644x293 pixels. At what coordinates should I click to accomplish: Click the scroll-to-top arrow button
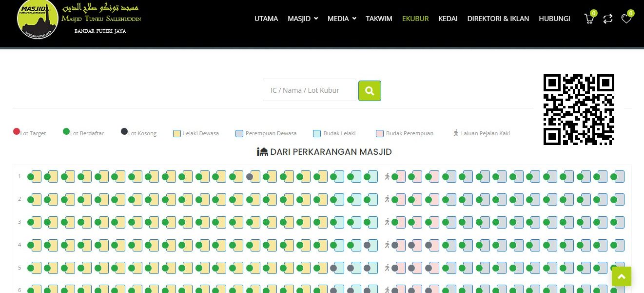click(x=621, y=276)
